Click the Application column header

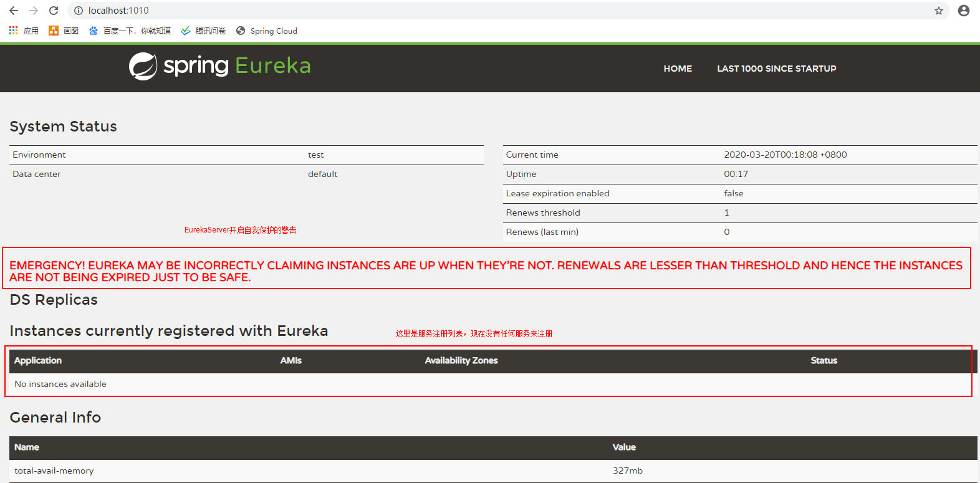point(38,360)
